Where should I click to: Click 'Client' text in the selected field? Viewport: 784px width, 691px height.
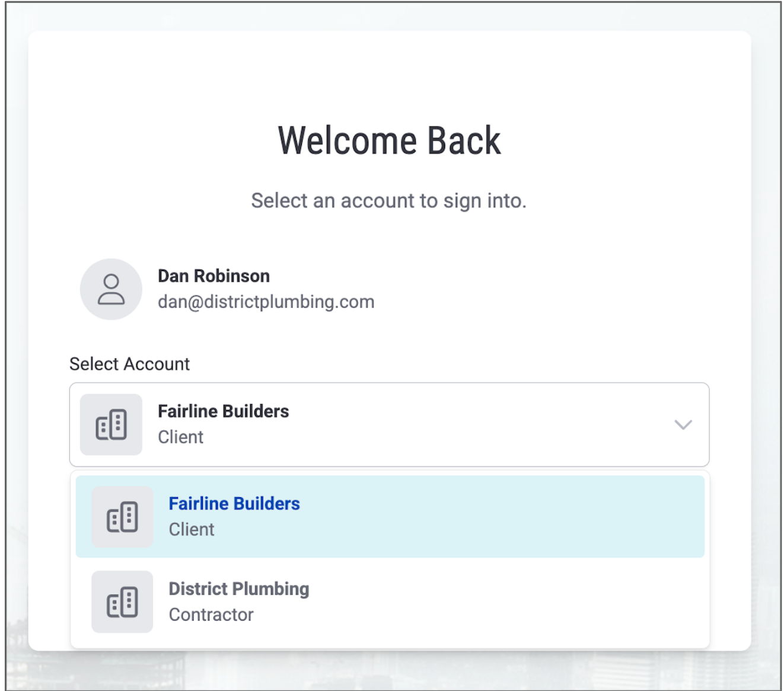point(180,437)
